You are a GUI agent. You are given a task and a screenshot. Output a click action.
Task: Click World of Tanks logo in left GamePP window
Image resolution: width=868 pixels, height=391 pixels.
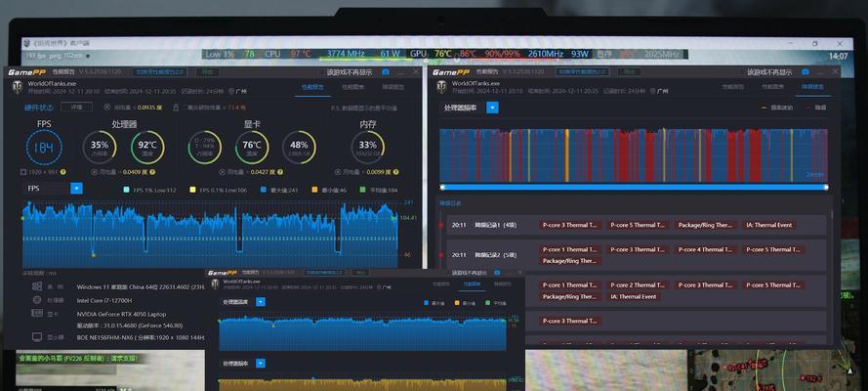point(16,86)
